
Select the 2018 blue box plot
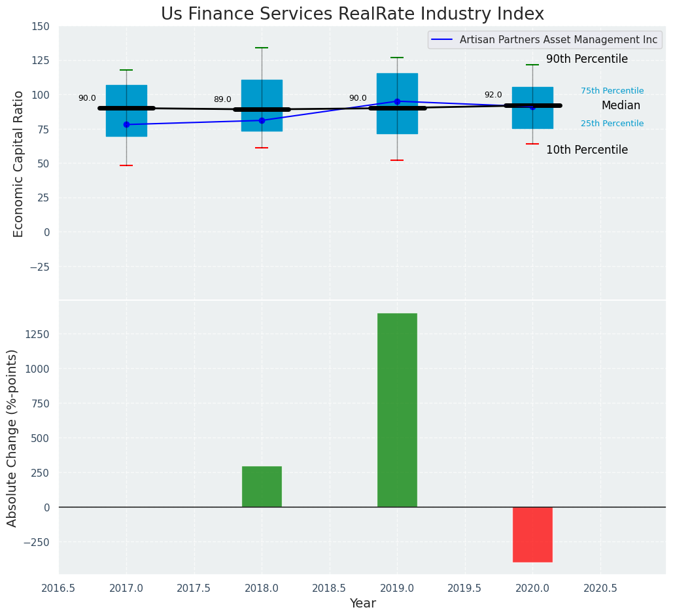pos(262,92)
